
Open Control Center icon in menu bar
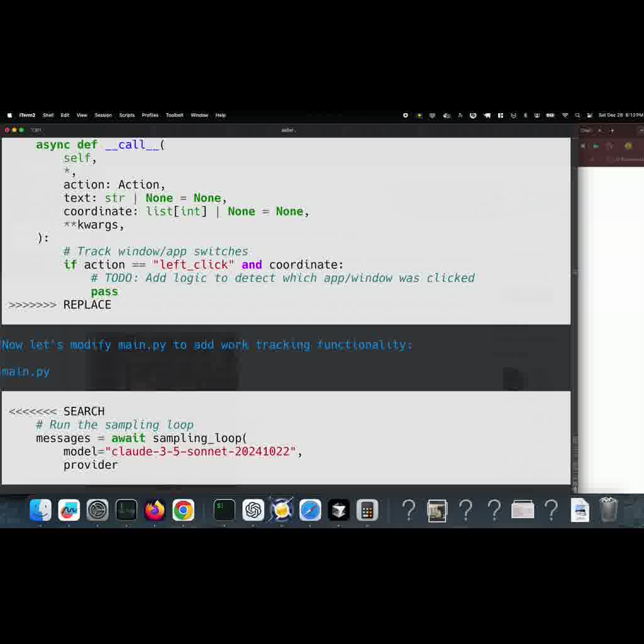[x=590, y=116]
